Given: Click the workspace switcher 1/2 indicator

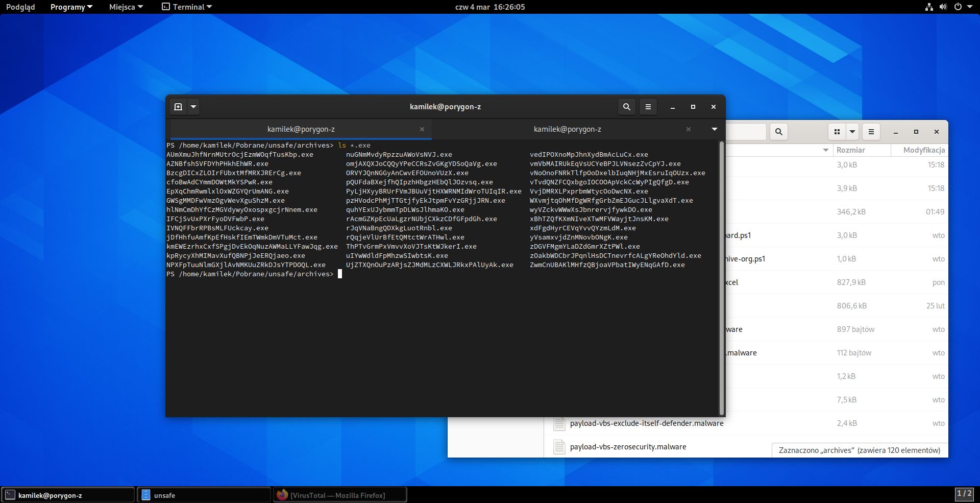Looking at the screenshot, I should [964, 494].
